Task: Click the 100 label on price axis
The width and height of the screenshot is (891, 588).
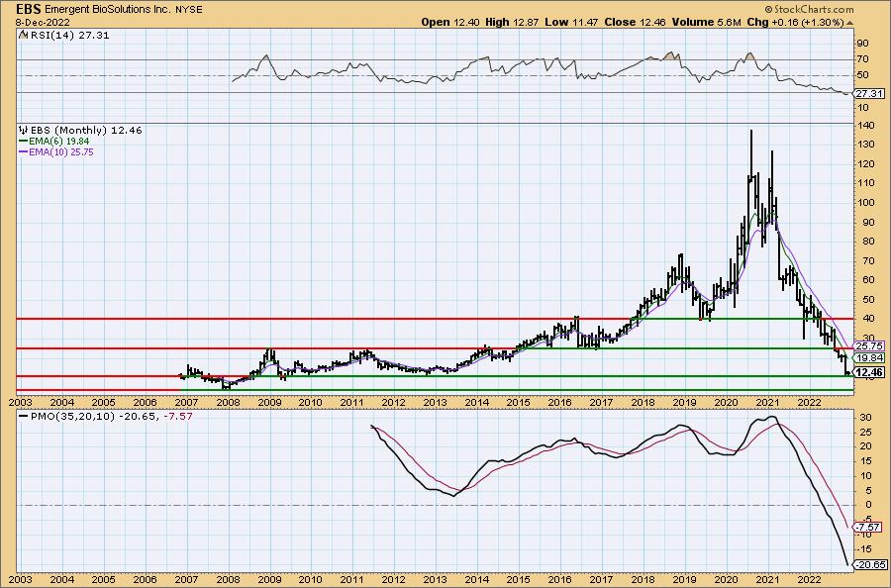Action: point(865,203)
